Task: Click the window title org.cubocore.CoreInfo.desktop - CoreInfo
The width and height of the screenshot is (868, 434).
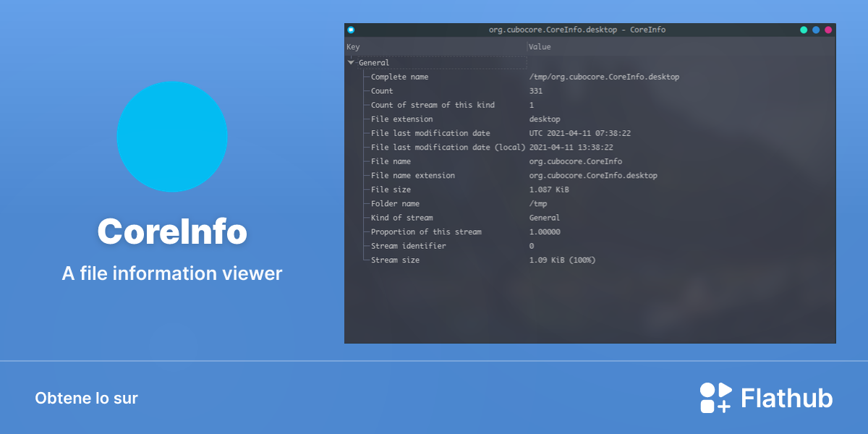Action: point(577,30)
